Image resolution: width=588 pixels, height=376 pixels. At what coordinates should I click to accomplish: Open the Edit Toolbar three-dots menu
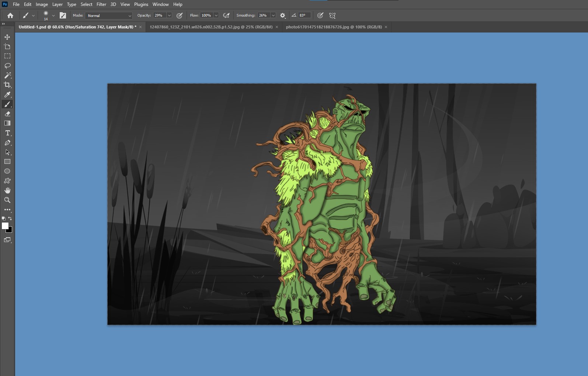pos(7,210)
